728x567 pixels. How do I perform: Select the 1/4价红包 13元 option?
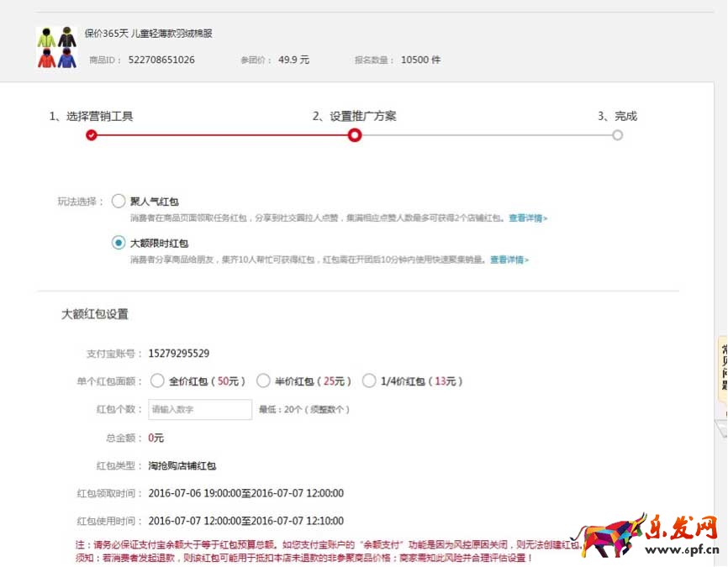pos(369,381)
